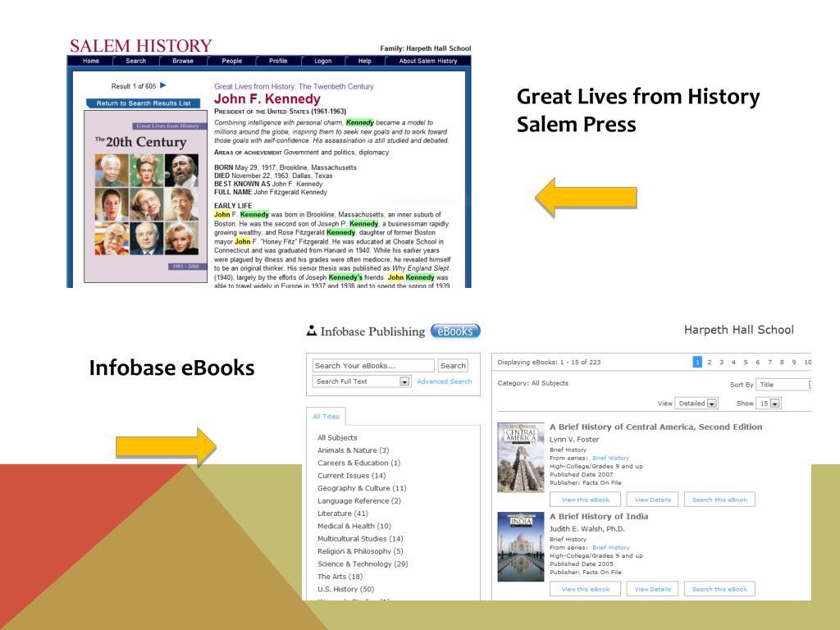Open the People menu in Salem History
This screenshot has height=630, width=840.
click(x=232, y=61)
